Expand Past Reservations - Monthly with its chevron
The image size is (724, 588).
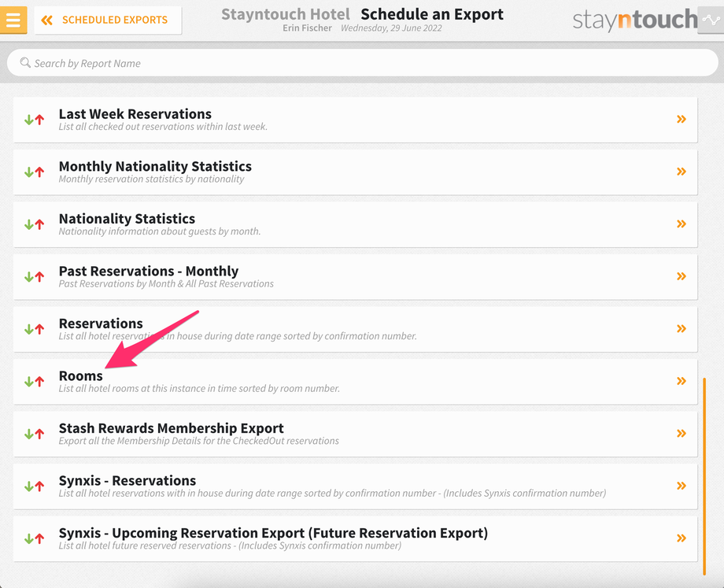[x=681, y=276]
